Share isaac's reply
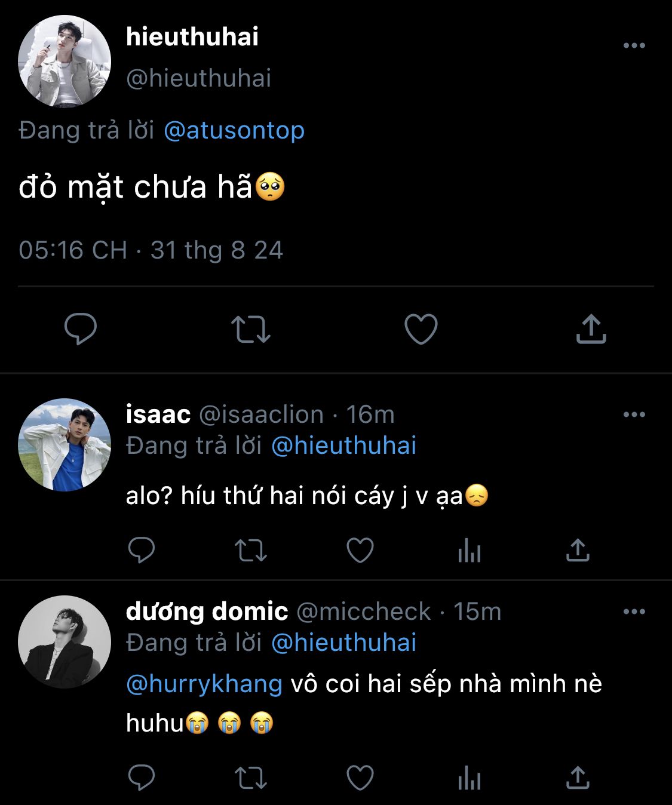 (578, 551)
